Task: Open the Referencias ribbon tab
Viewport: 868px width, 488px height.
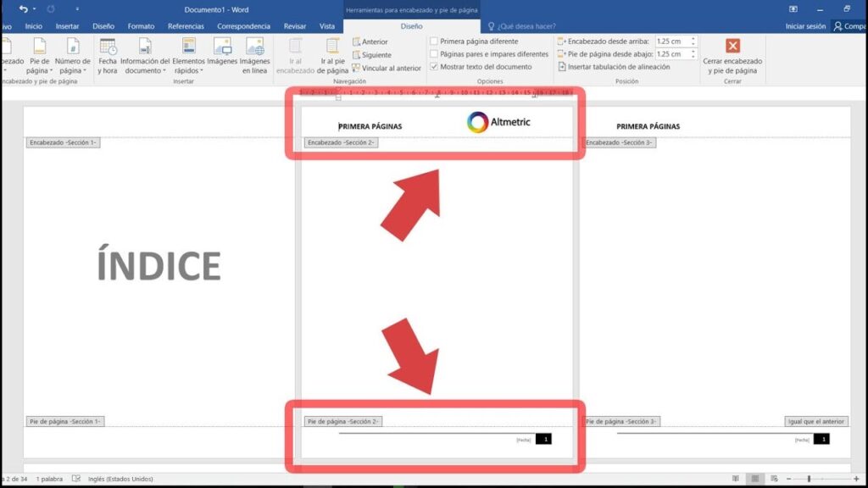Action: (x=186, y=26)
